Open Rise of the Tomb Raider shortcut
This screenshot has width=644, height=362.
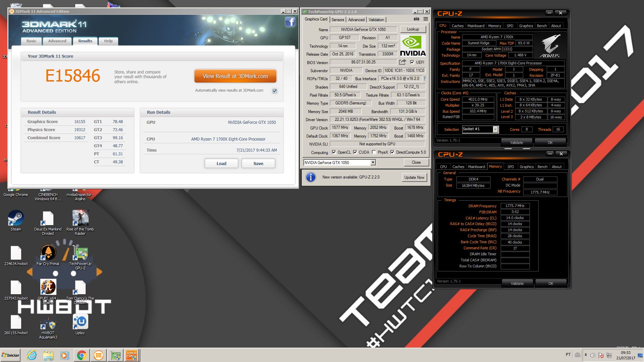click(x=80, y=223)
